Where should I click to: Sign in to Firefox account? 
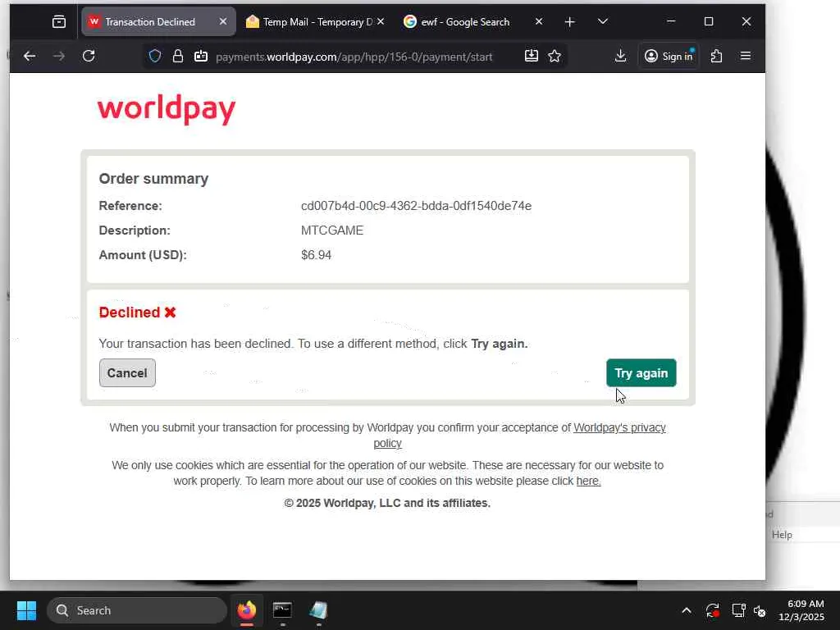669,57
